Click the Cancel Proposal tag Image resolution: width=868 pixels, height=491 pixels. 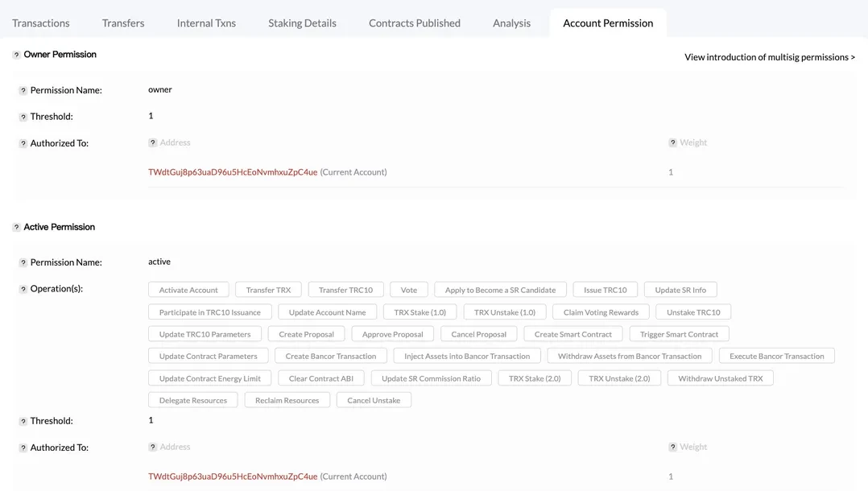click(479, 334)
